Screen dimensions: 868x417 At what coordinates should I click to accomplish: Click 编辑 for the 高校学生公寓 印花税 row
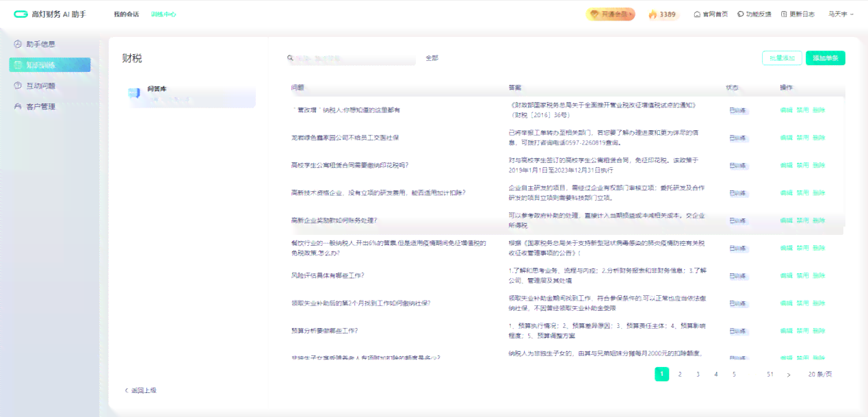(x=786, y=166)
